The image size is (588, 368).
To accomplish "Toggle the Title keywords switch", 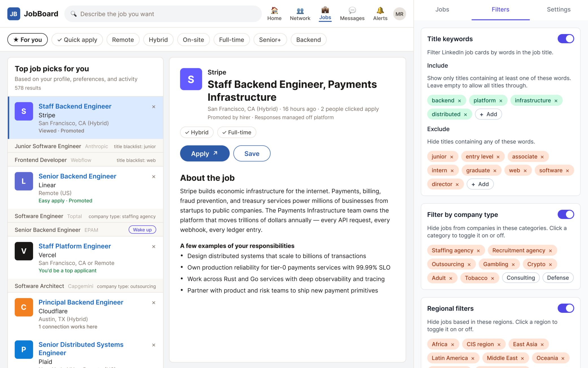I will pyautogui.click(x=566, y=39).
